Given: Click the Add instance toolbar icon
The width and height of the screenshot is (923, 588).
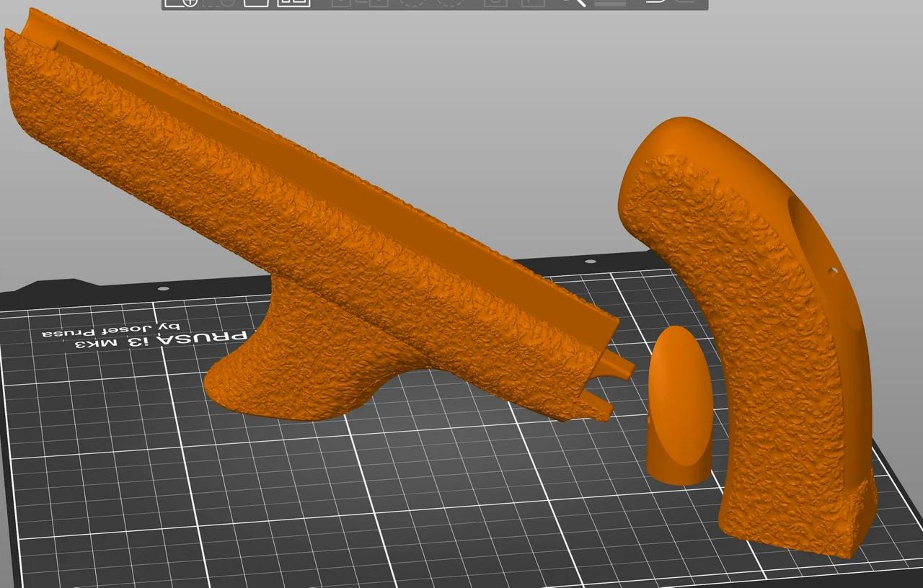Looking at the screenshot, I should pos(412,2).
